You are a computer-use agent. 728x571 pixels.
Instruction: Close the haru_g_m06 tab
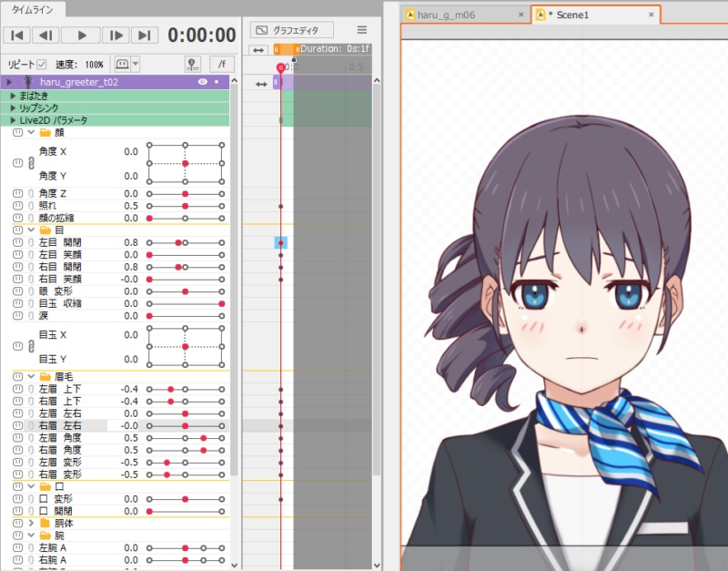pos(521,15)
